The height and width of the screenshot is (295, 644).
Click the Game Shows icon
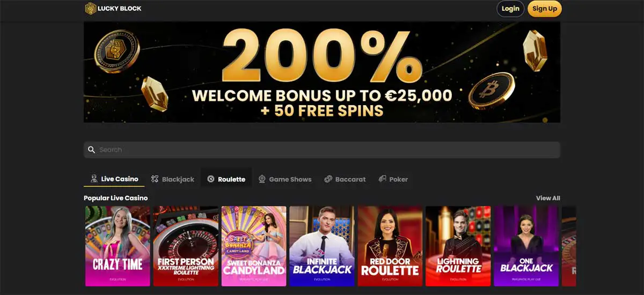click(262, 179)
